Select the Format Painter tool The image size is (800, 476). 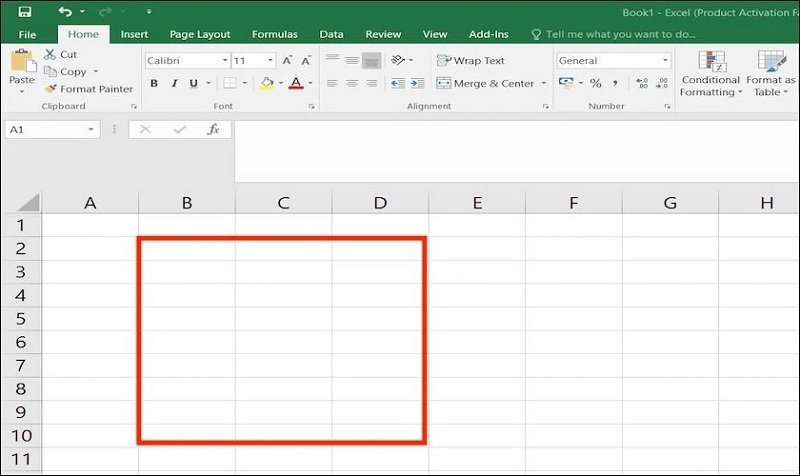(88, 89)
